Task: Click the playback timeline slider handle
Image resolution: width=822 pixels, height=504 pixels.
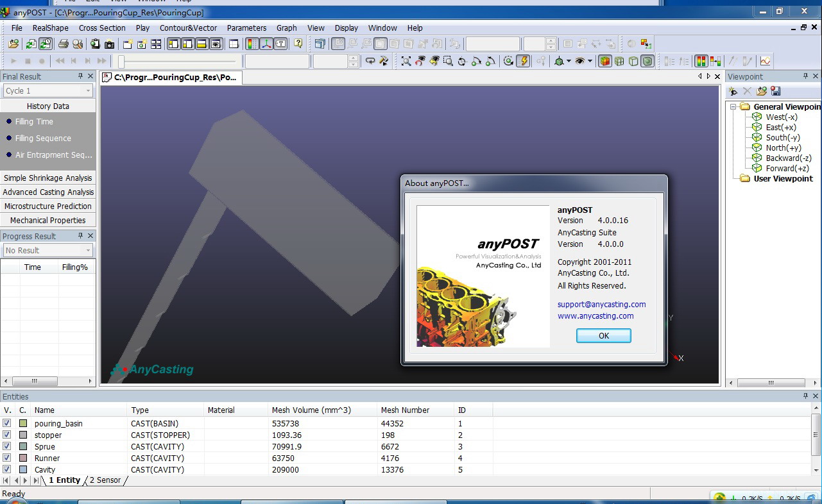Action: 121,61
